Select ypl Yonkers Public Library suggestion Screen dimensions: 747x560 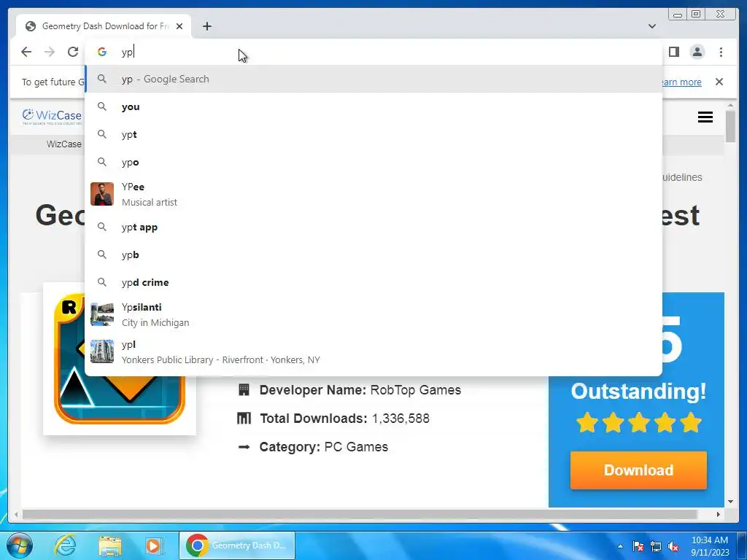[373, 352]
